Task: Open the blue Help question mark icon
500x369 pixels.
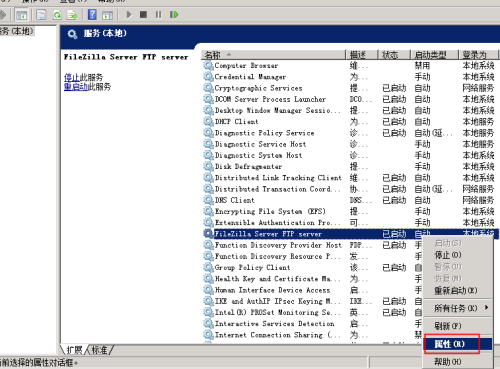Action: pos(92,15)
